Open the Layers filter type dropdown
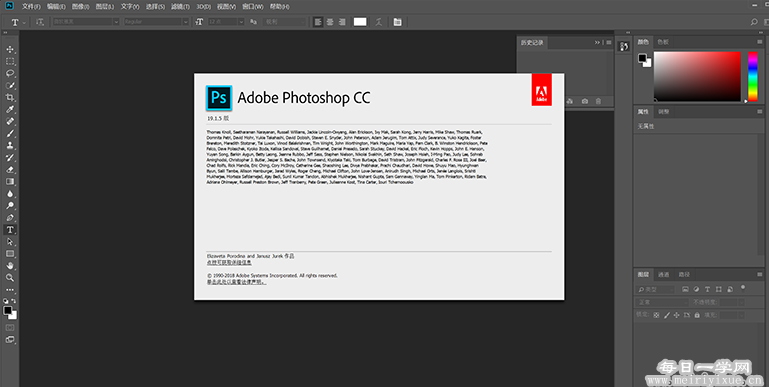The image size is (769, 387). 656,289
